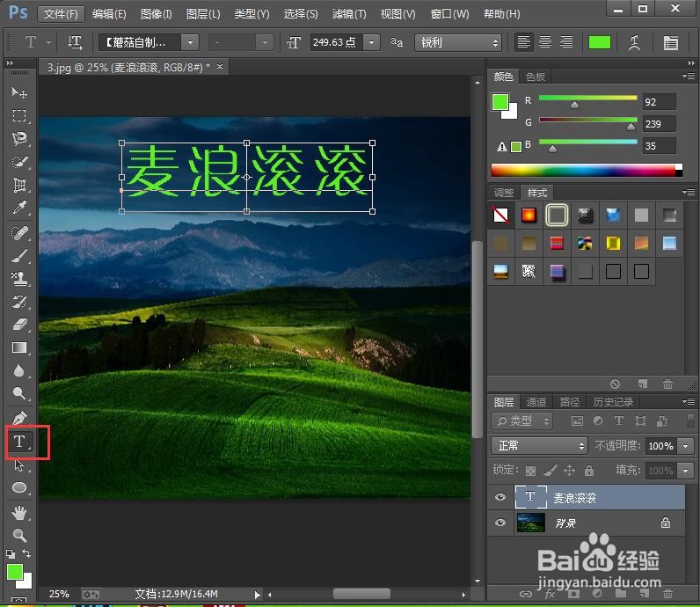Switch to the 历史记录 tab
This screenshot has width=700, height=607.
coord(613,402)
